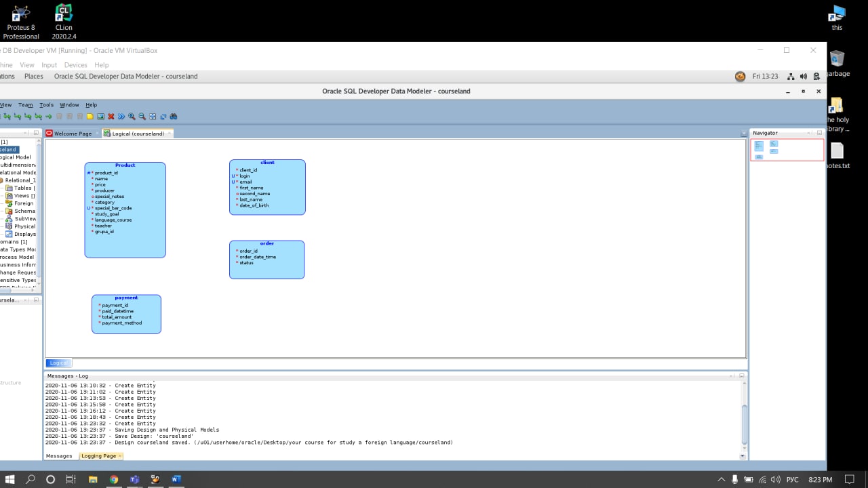Select the payment entity on diagram
This screenshot has width=868, height=488.
126,314
